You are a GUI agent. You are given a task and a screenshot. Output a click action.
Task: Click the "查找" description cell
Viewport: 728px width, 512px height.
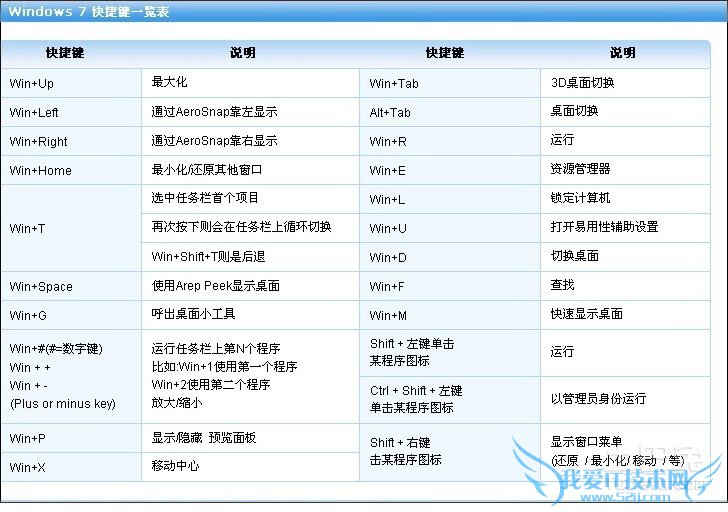(625, 286)
